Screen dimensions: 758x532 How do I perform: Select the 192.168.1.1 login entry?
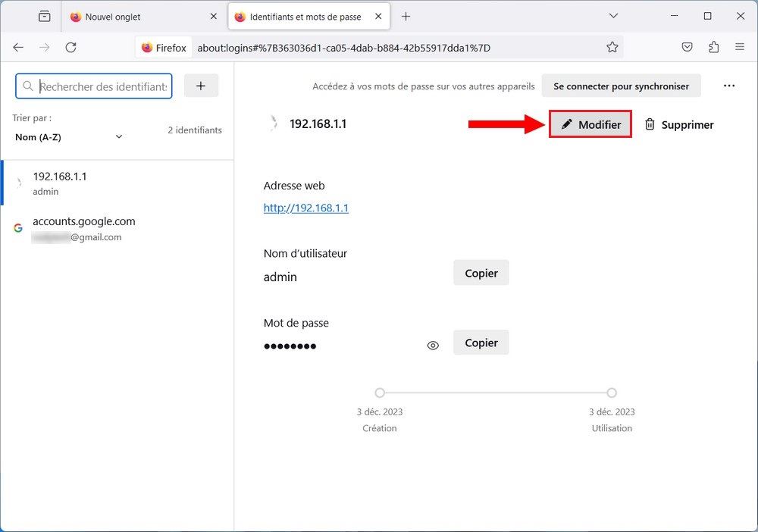tap(83, 183)
